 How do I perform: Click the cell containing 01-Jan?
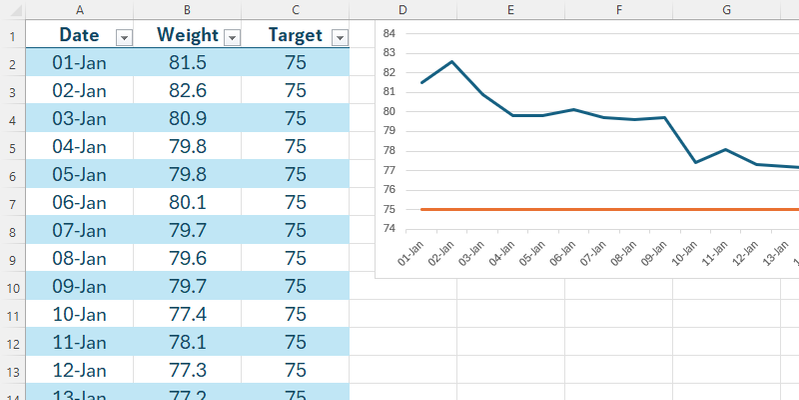79,63
